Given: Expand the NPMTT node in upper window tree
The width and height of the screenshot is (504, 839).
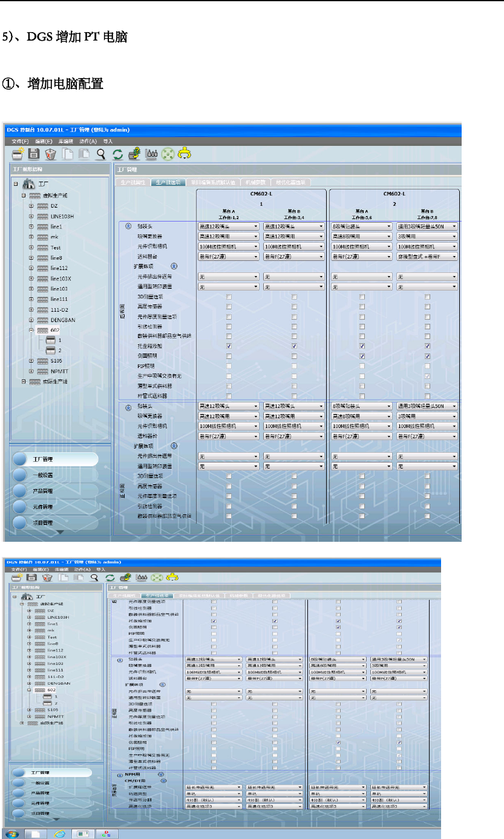Looking at the screenshot, I should [31, 371].
